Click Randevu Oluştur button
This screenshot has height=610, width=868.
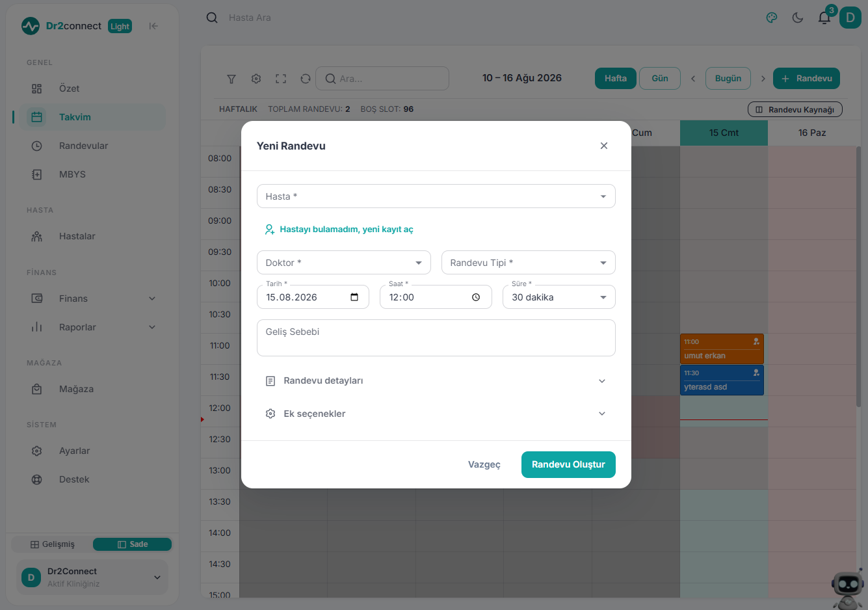click(568, 464)
